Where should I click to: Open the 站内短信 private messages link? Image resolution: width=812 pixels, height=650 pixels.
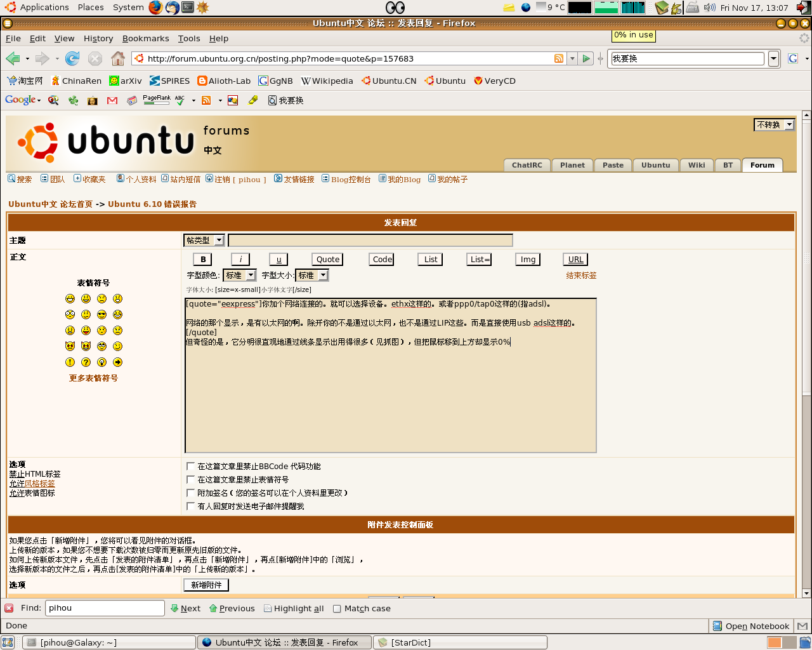181,179
